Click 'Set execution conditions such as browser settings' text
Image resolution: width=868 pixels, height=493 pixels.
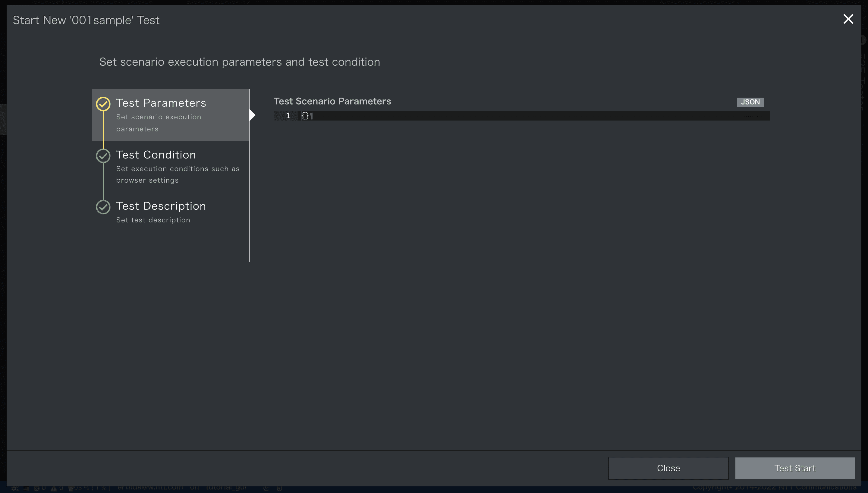(178, 174)
